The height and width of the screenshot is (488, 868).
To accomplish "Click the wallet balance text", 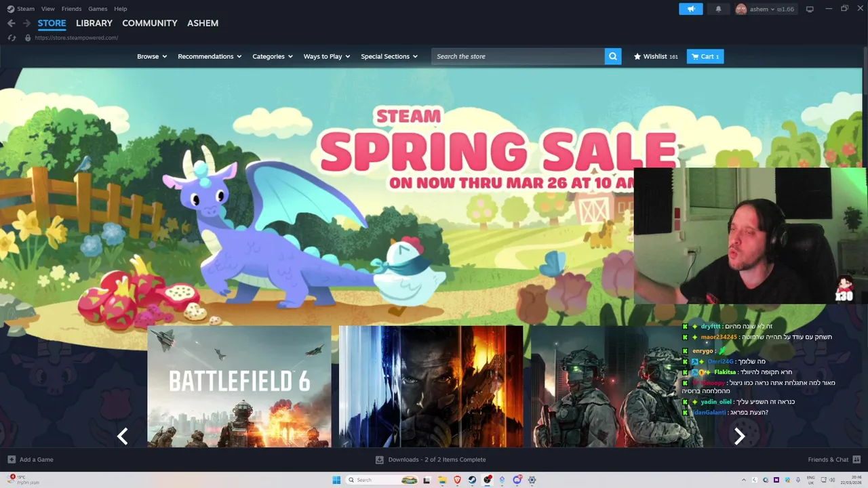I will 786,9.
